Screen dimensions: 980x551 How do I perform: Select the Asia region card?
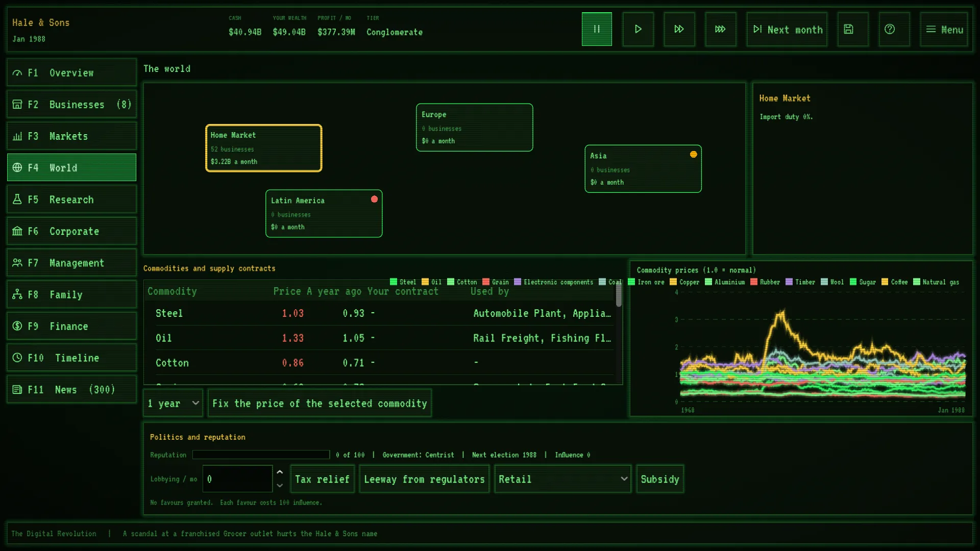coord(643,168)
